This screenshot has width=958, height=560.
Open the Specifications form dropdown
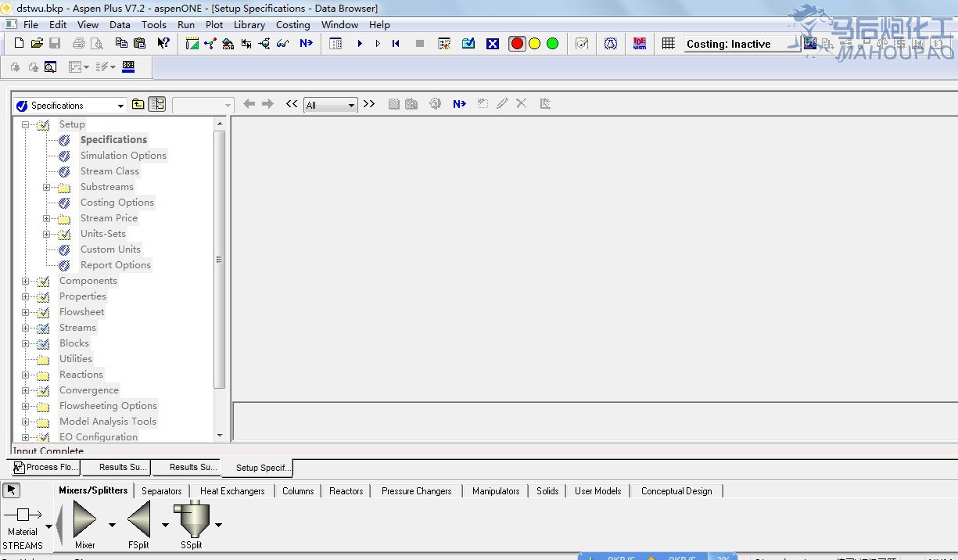[120, 106]
